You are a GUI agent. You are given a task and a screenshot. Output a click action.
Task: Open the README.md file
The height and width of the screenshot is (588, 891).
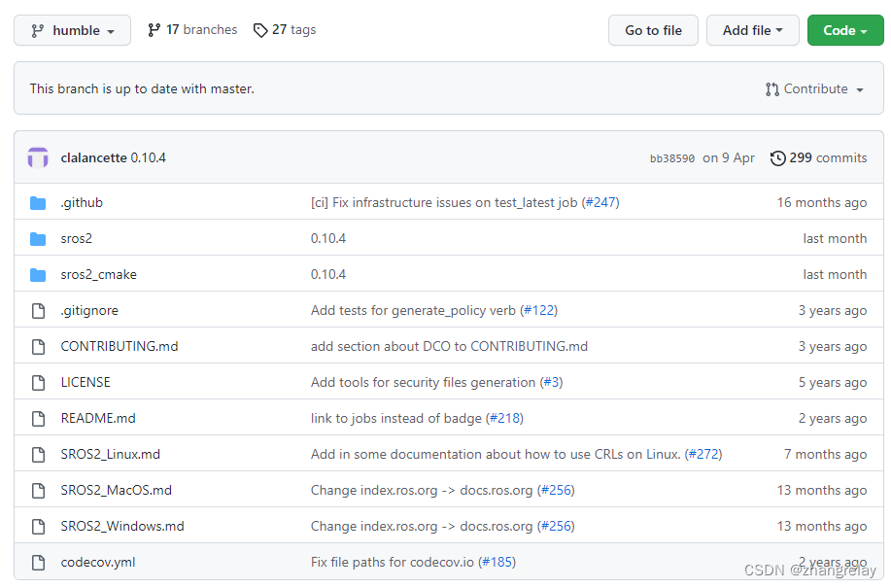pyautogui.click(x=98, y=419)
